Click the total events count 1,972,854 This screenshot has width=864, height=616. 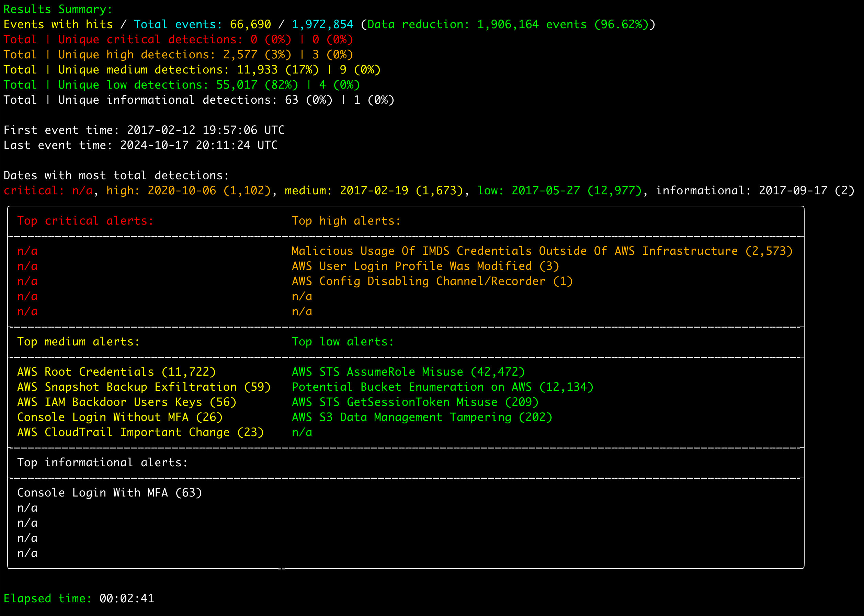point(322,24)
